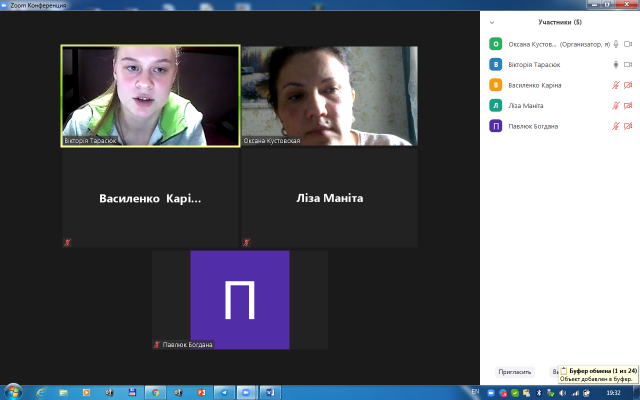The width and height of the screenshot is (640, 400).
Task: Click the Павлюк Богдана name label on tile
Action: coord(187,344)
